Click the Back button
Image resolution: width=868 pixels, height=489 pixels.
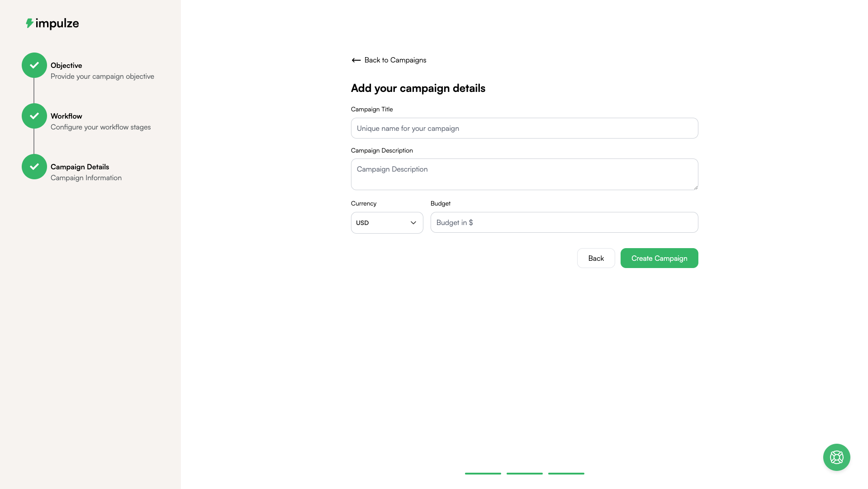596,258
